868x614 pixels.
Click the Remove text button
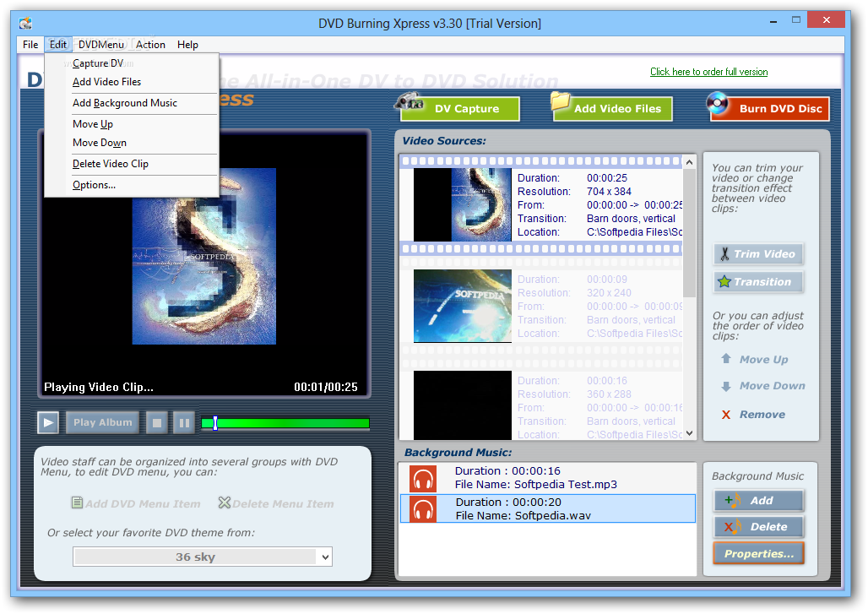[762, 415]
